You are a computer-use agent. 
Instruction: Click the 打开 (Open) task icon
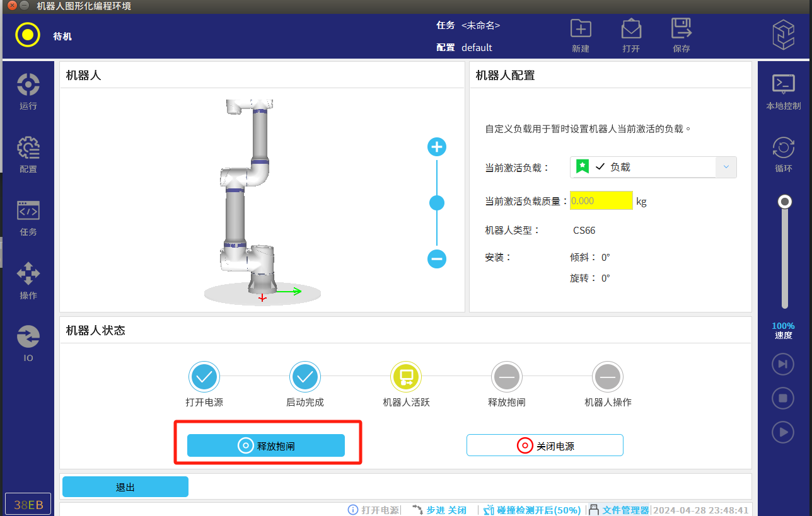pos(631,35)
